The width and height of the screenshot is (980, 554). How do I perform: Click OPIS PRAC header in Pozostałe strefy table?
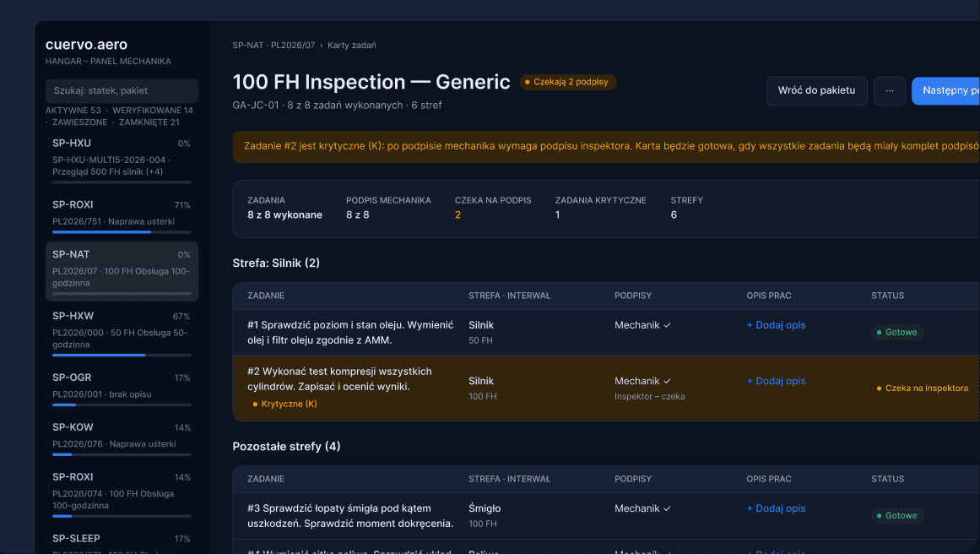point(769,479)
